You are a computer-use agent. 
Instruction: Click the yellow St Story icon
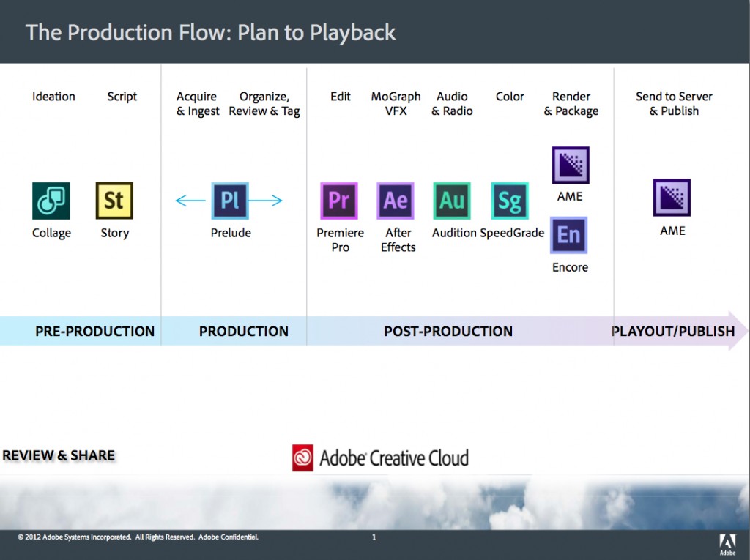[x=114, y=201]
